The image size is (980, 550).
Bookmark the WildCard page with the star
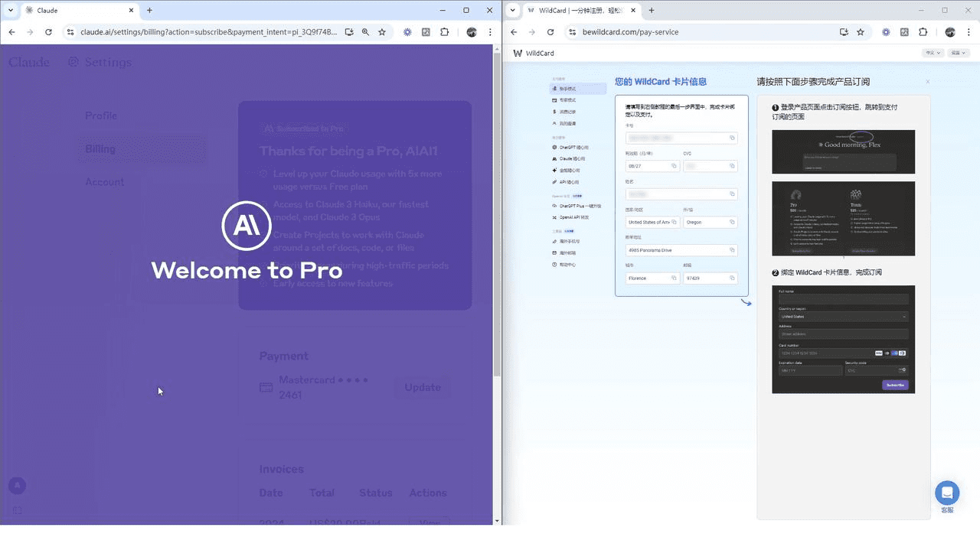861,32
